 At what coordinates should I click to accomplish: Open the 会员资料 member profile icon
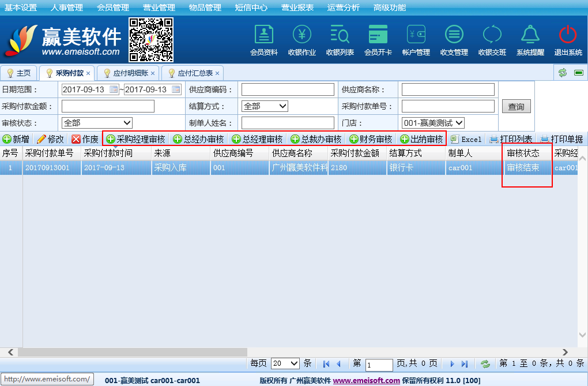(263, 35)
